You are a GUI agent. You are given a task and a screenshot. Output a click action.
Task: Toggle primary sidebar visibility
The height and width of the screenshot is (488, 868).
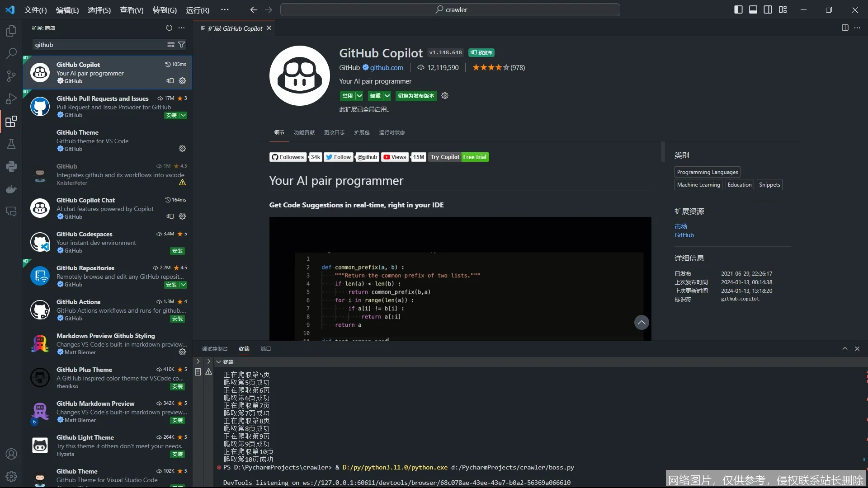point(738,9)
